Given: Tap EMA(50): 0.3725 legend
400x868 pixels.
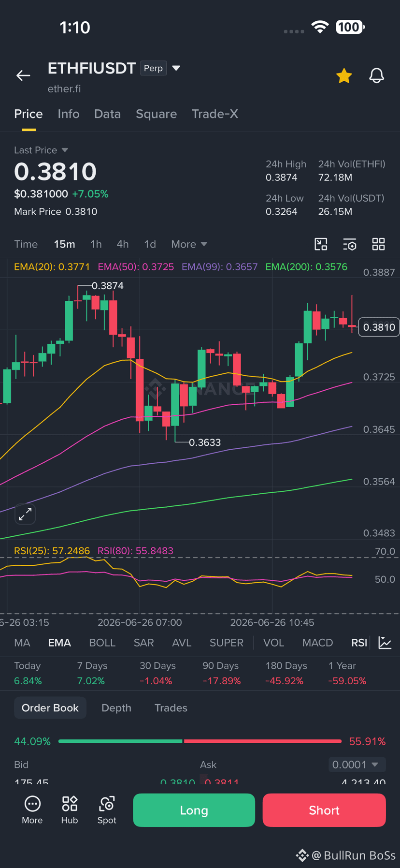Looking at the screenshot, I should 136,267.
